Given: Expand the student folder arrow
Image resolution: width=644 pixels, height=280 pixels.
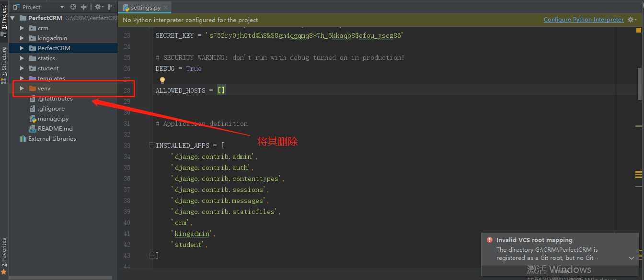Looking at the screenshot, I should pos(22,68).
